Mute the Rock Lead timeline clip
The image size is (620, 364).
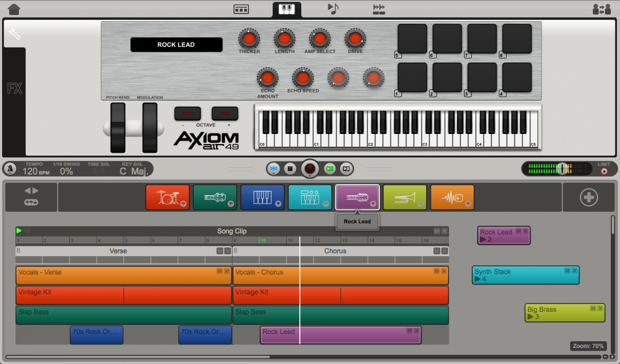tap(410, 330)
